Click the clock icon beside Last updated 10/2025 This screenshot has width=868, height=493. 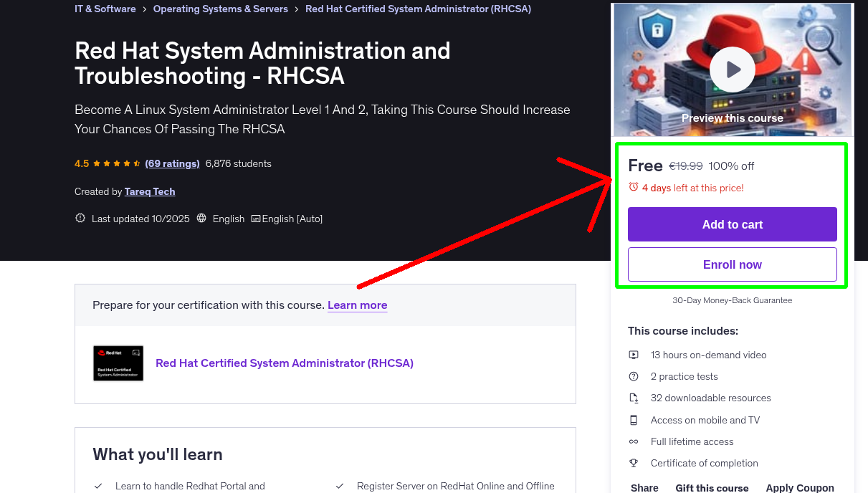point(80,218)
